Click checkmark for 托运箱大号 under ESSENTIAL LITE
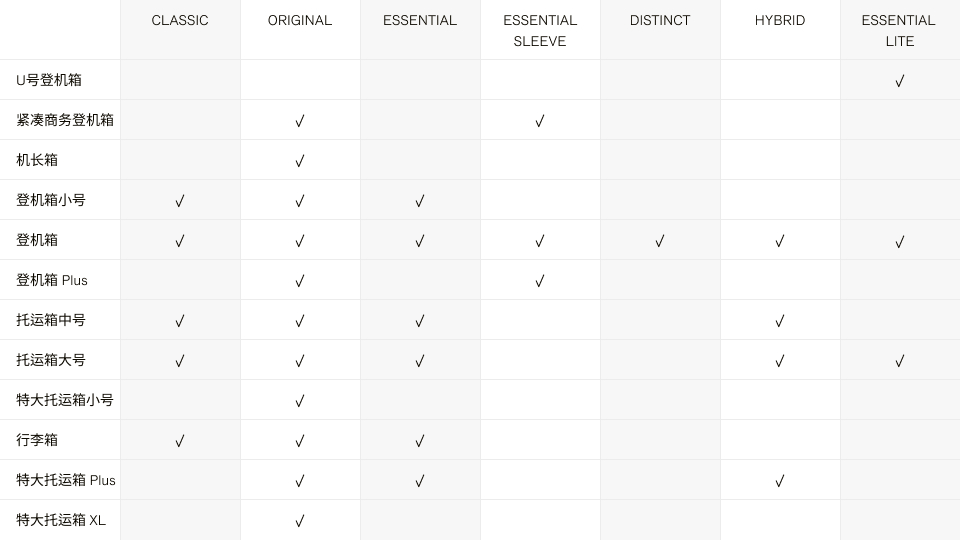The height and width of the screenshot is (540, 960). pos(899,361)
